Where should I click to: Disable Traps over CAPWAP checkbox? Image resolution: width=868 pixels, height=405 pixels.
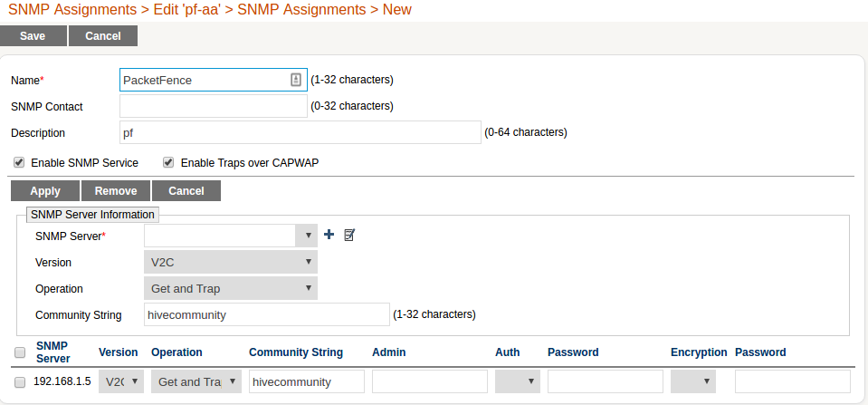[x=168, y=163]
